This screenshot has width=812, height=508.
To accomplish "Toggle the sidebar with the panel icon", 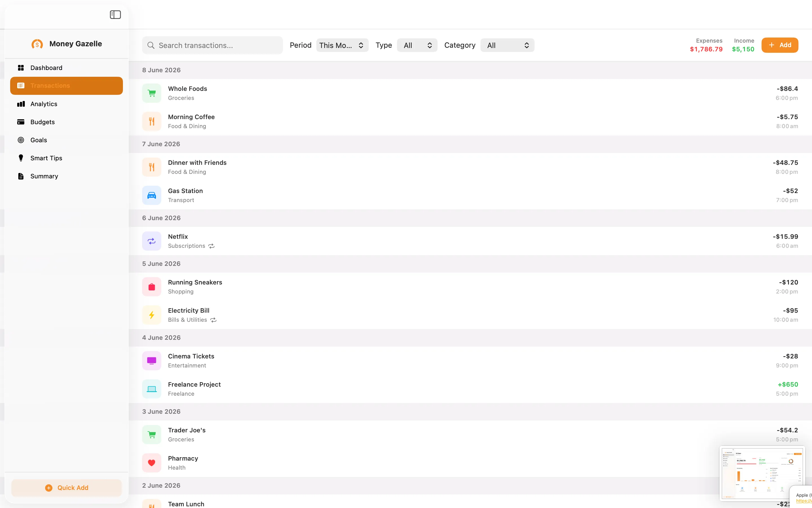I will click(x=115, y=14).
